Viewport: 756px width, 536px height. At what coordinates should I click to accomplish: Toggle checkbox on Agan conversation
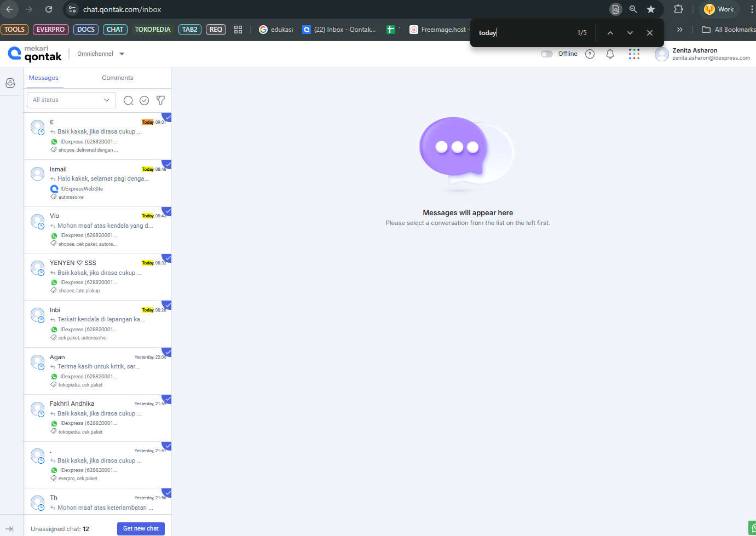[168, 352]
